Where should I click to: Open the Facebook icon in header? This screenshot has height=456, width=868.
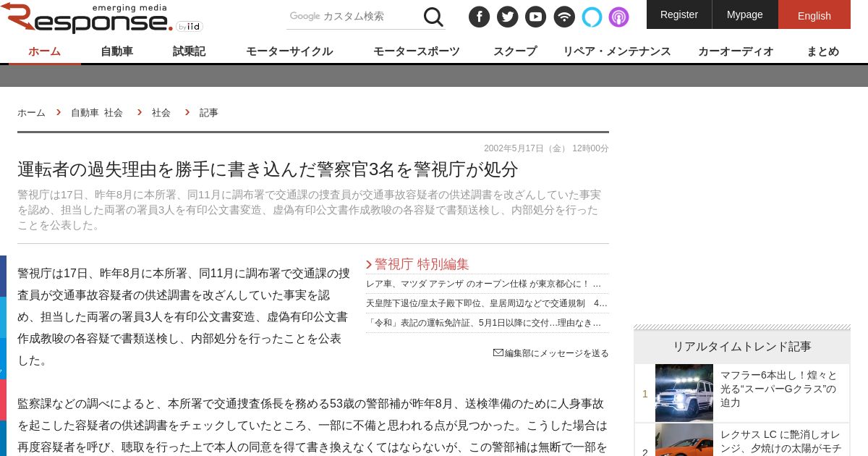pos(479,17)
